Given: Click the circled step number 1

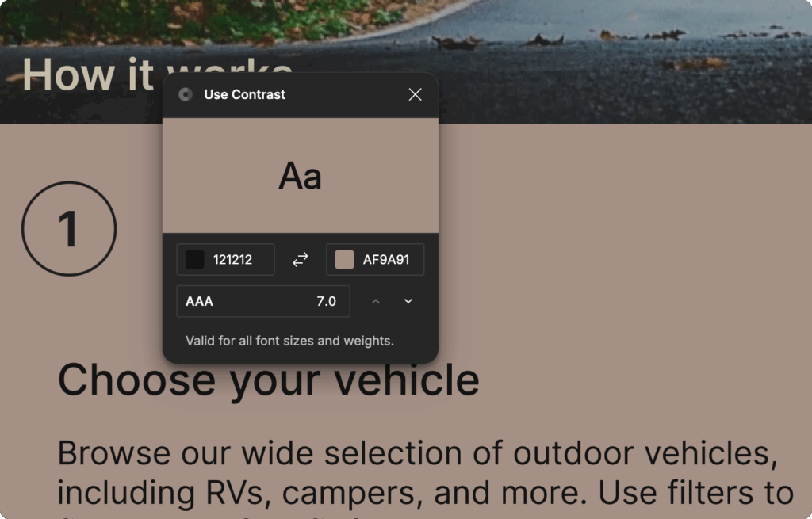Looking at the screenshot, I should pyautogui.click(x=69, y=228).
